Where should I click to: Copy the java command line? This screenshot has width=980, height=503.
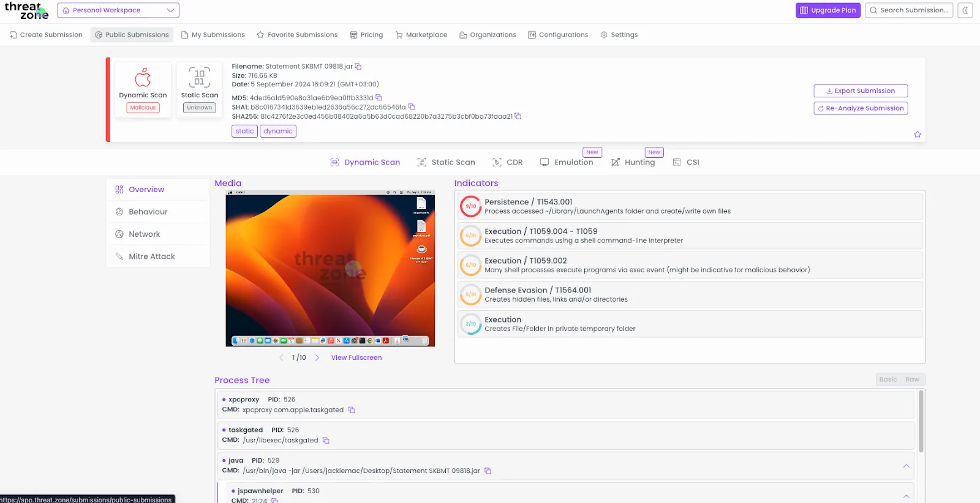click(488, 471)
